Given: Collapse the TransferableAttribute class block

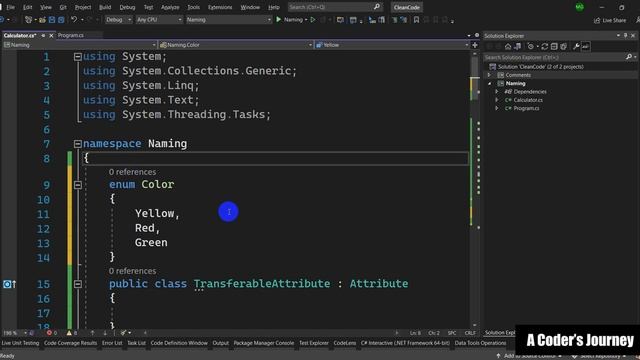Looking at the screenshot, I should tap(78, 284).
